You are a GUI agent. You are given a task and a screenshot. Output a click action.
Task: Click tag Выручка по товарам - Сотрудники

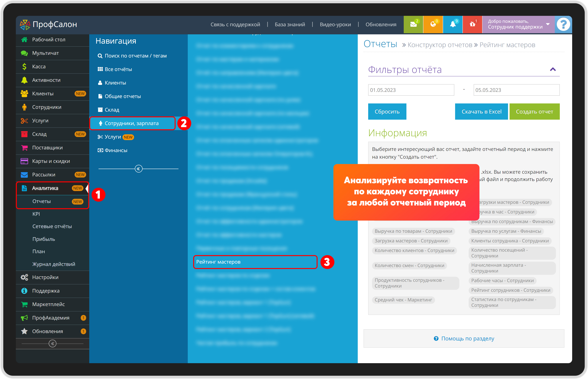(x=413, y=231)
